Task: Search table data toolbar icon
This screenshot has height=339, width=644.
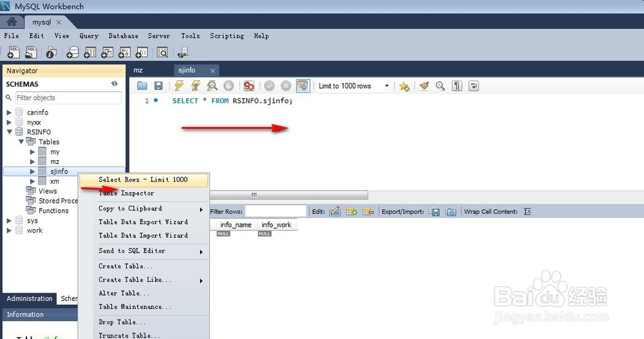Action: [162, 52]
